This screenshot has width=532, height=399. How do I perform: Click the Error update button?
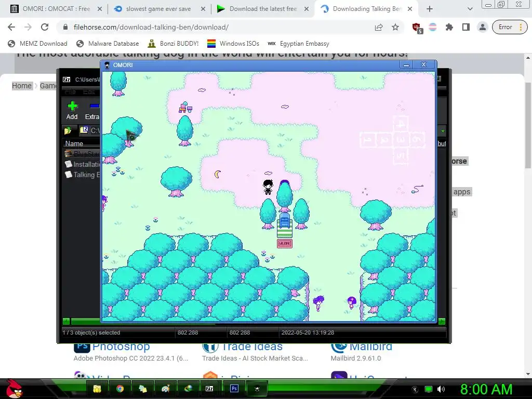(510, 27)
